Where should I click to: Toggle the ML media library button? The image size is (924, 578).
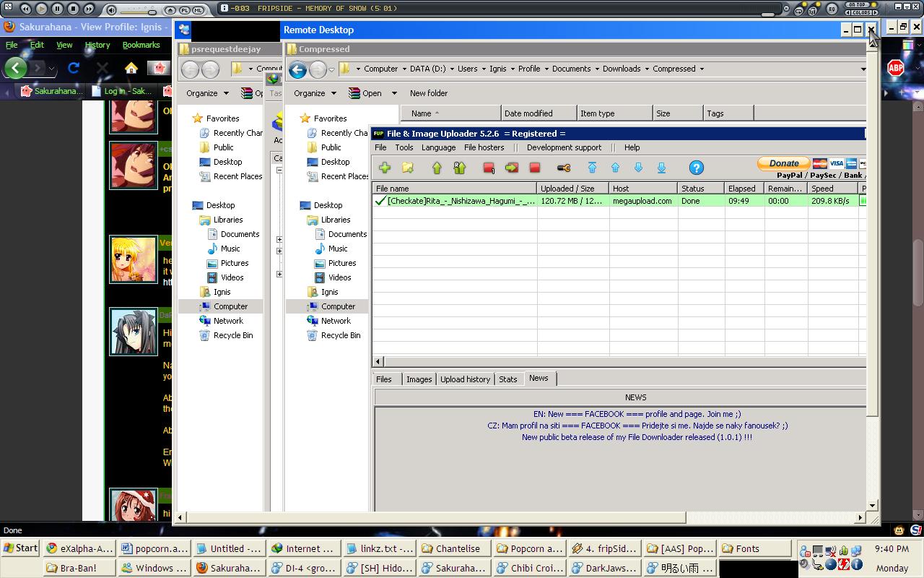click(x=199, y=10)
